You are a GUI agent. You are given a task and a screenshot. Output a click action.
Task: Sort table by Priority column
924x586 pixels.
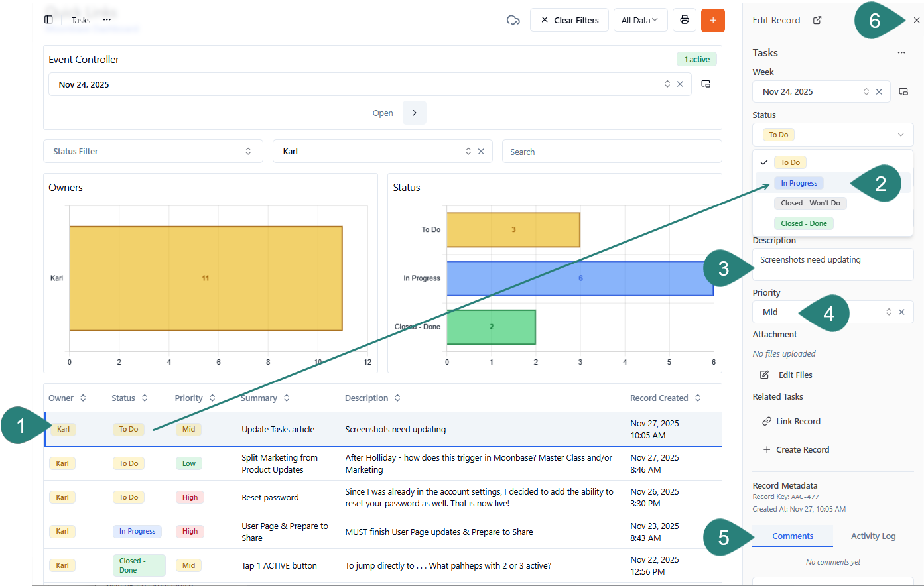click(195, 398)
